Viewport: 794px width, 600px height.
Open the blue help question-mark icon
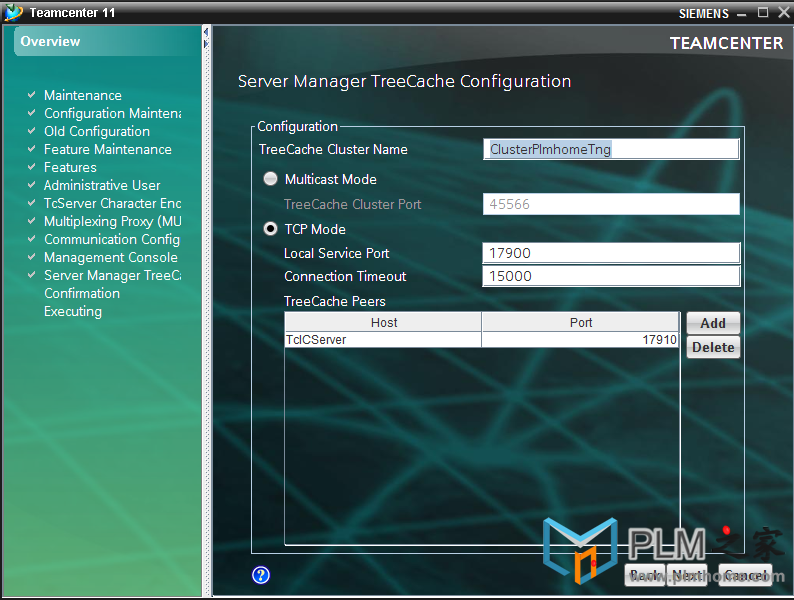point(261,575)
